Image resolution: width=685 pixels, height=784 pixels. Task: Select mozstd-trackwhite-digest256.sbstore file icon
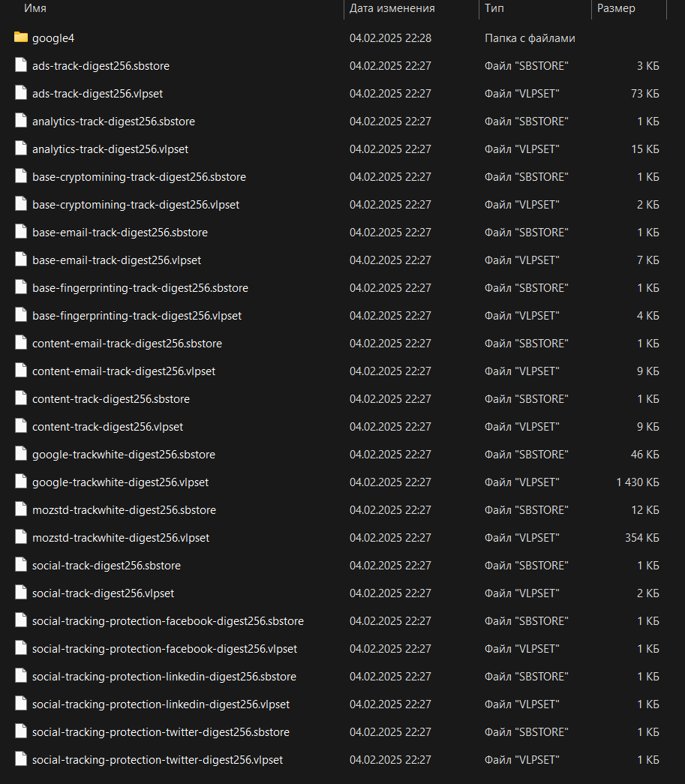coord(21,509)
